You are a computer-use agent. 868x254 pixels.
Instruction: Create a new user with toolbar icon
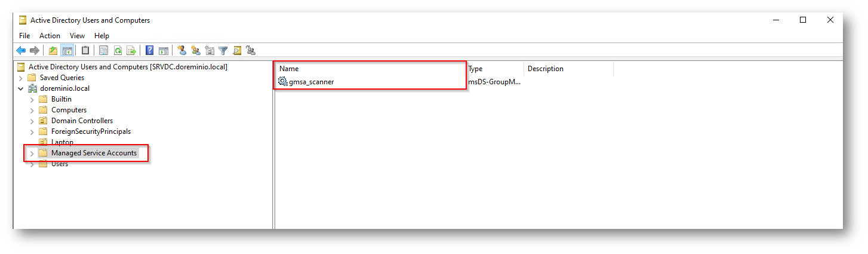click(x=182, y=51)
